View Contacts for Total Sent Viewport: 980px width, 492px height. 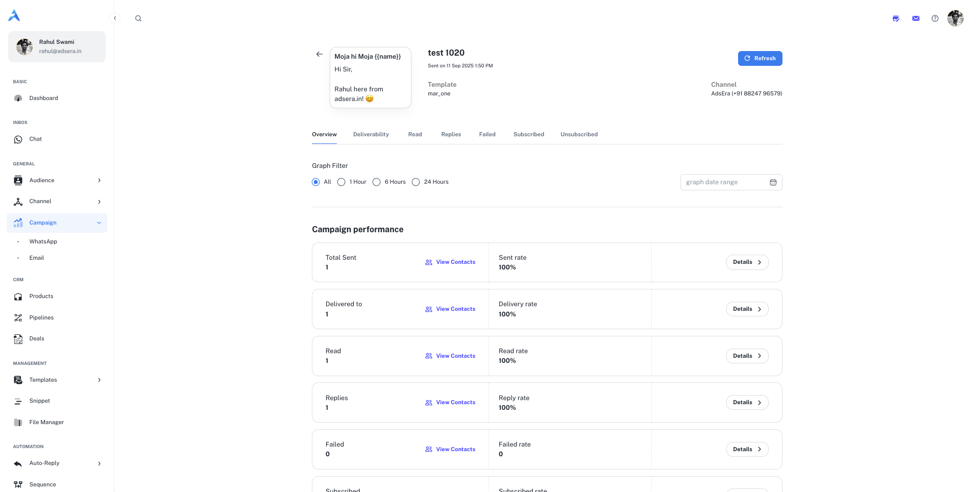click(x=450, y=262)
